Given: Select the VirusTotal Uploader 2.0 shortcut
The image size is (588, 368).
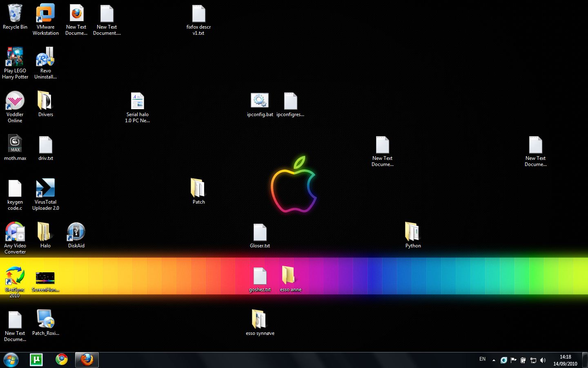Looking at the screenshot, I should [x=46, y=195].
